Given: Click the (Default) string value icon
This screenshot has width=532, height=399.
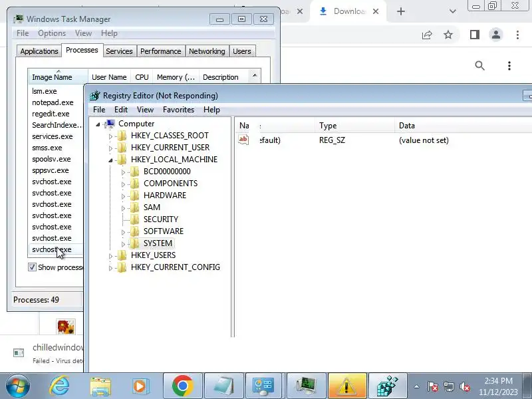Looking at the screenshot, I should (x=243, y=140).
